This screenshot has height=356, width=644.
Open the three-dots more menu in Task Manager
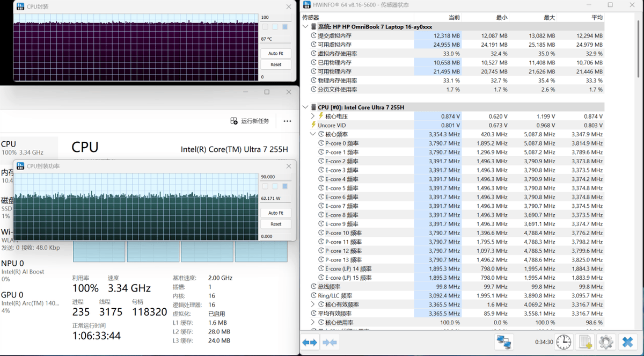[287, 121]
